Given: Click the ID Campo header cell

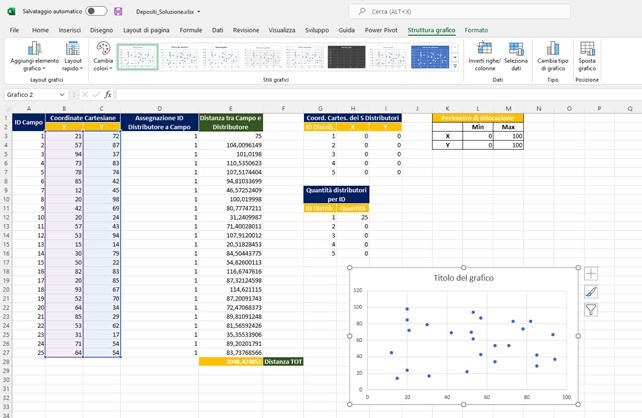Looking at the screenshot, I should click(29, 122).
